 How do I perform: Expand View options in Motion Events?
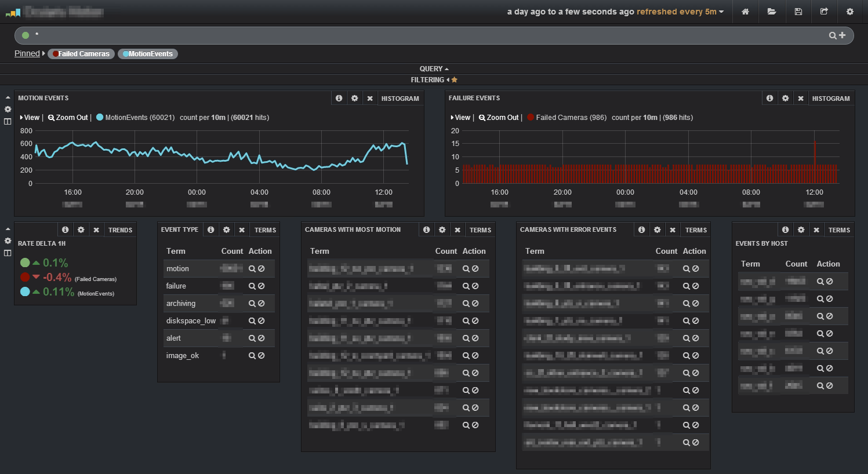[30, 118]
